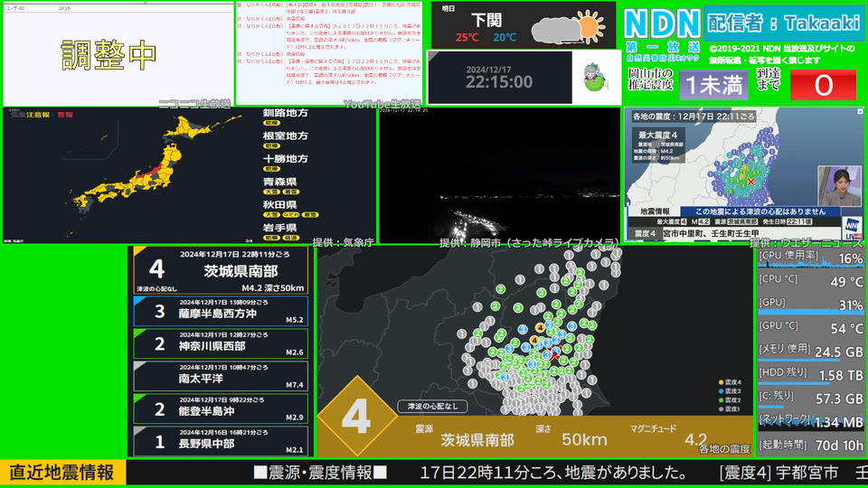Click the 乾燥 badge under 釧路地方
Image resolution: width=868 pixels, height=488 pixels.
click(271, 123)
